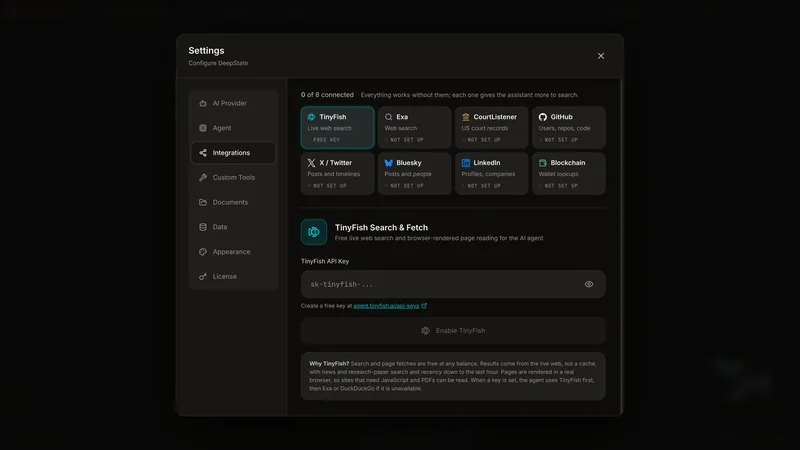Image resolution: width=800 pixels, height=450 pixels.
Task: Click the Bluesky butterfly icon
Action: (388, 163)
